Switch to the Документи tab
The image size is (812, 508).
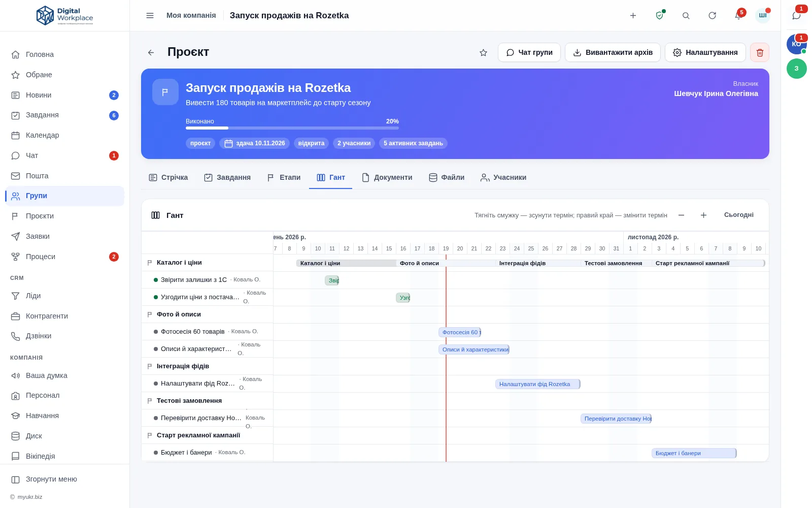coord(387,177)
